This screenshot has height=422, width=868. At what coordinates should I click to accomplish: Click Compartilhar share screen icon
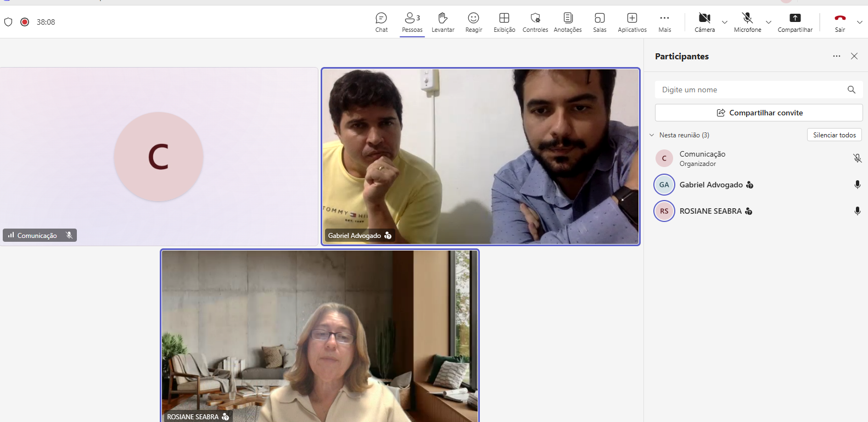[794, 22]
